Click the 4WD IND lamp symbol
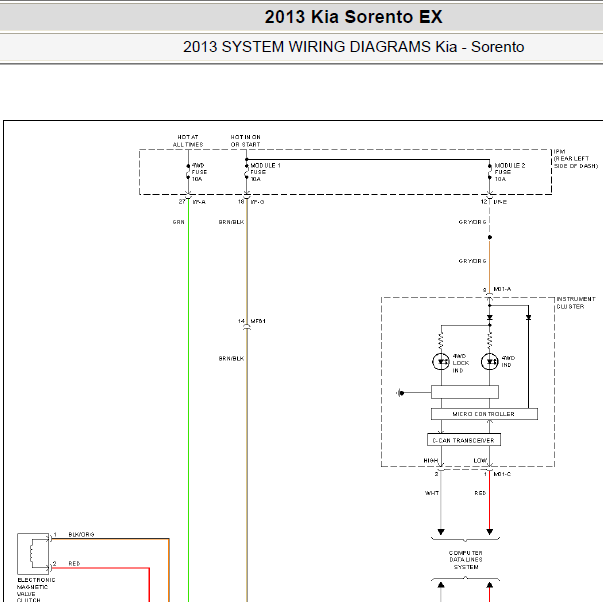Screen dimensions: 603x602 490,362
